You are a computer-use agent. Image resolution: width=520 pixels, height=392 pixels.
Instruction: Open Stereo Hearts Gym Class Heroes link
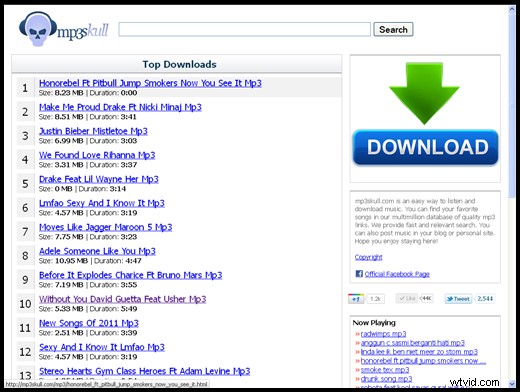[145, 371]
